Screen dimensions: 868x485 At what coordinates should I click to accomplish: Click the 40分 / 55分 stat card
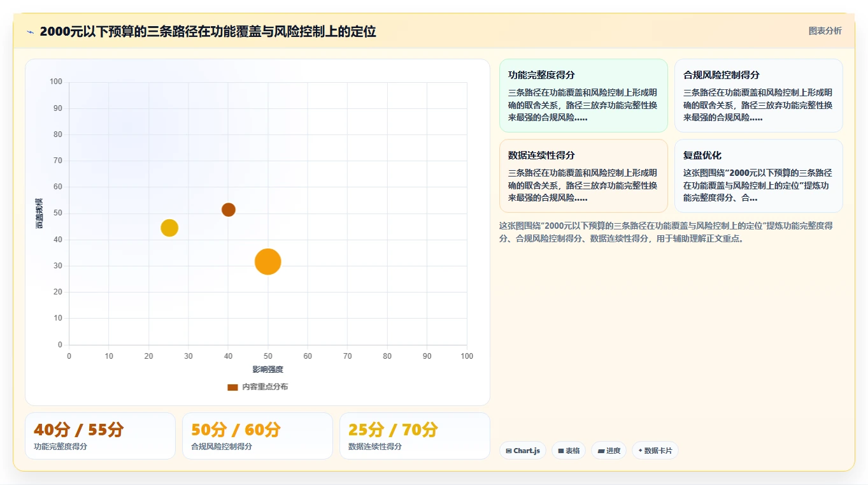[100, 436]
